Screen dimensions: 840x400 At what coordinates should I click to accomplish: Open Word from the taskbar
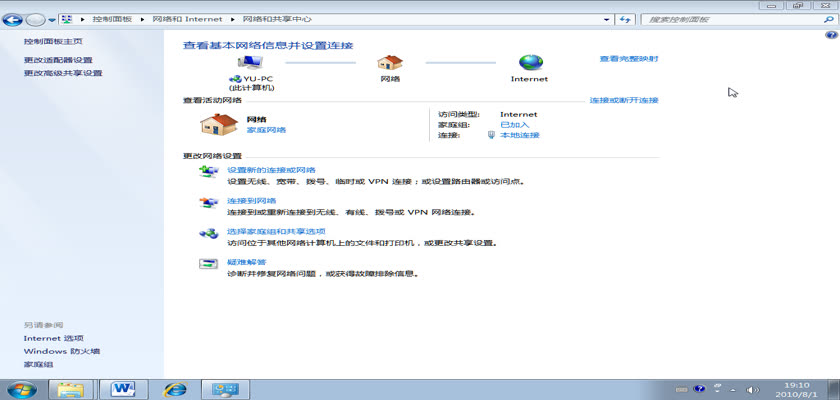pos(125,388)
